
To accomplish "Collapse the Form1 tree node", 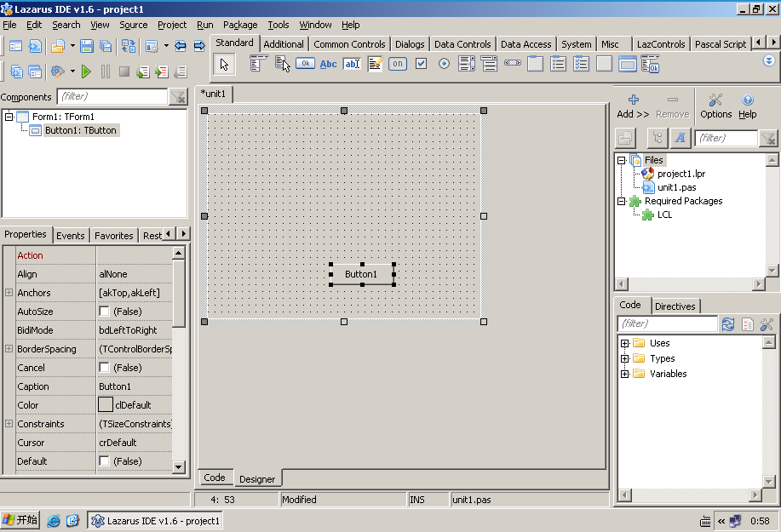I will click(9, 117).
